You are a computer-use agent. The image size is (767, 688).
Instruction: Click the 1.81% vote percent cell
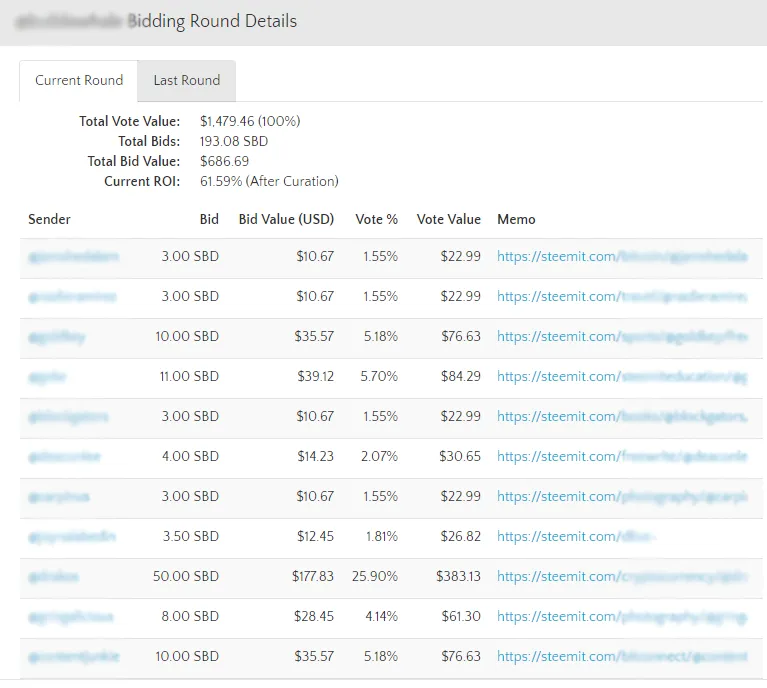pyautogui.click(x=382, y=536)
